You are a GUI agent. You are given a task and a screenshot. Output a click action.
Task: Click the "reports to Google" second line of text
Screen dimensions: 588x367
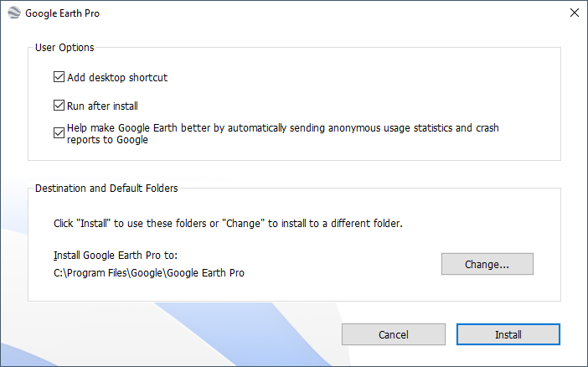click(107, 140)
